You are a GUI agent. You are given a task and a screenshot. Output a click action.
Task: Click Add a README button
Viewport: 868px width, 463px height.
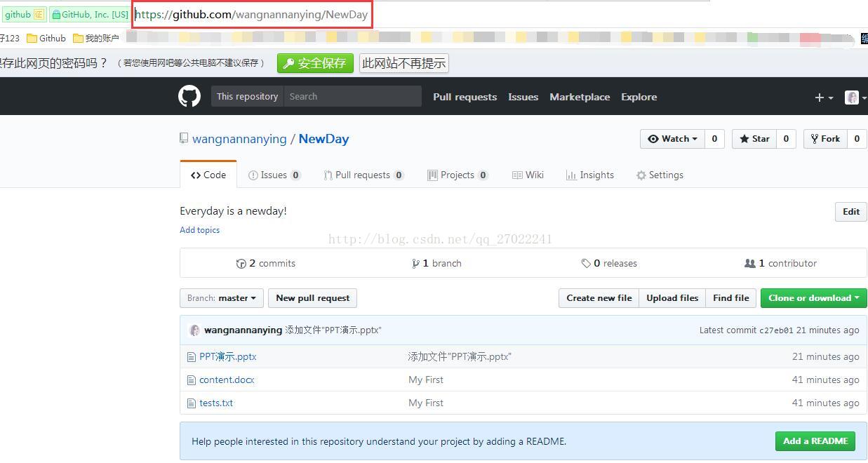point(815,441)
